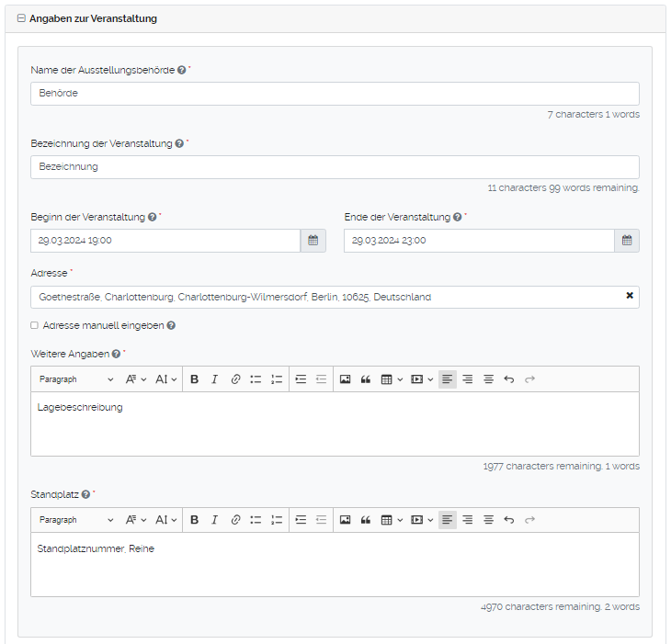Viewport: 671px width, 644px height.
Task: Undo the last change in the Standplatz editor
Action: pyautogui.click(x=508, y=520)
